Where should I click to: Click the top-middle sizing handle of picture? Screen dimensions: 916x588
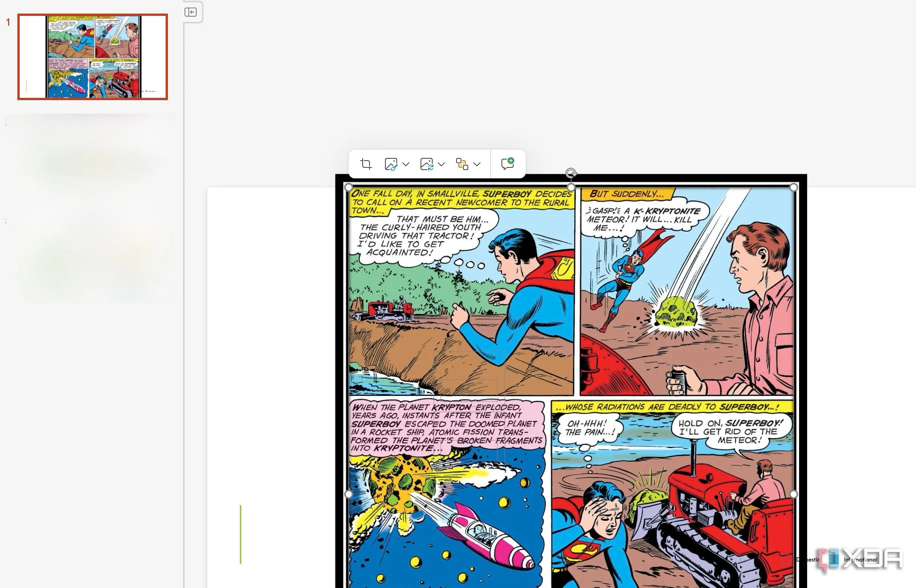tap(571, 187)
